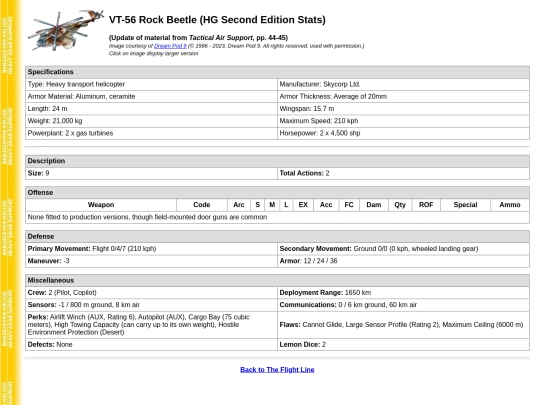
Task: Click the Special column header
Action: click(x=465, y=205)
